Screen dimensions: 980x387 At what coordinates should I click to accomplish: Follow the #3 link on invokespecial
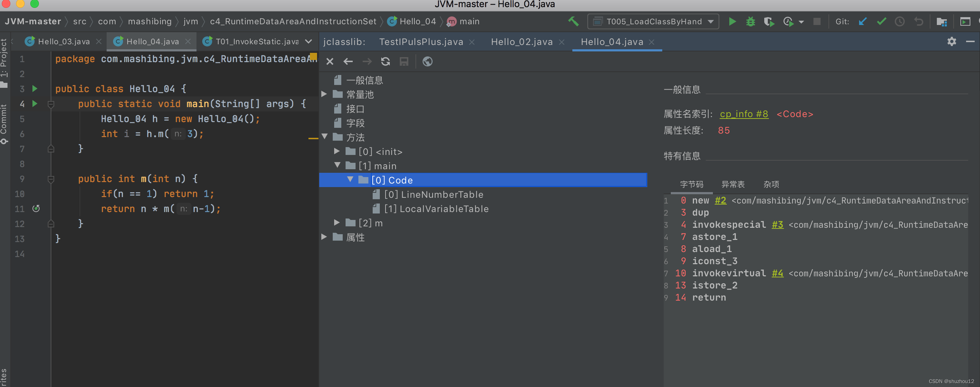coord(777,225)
